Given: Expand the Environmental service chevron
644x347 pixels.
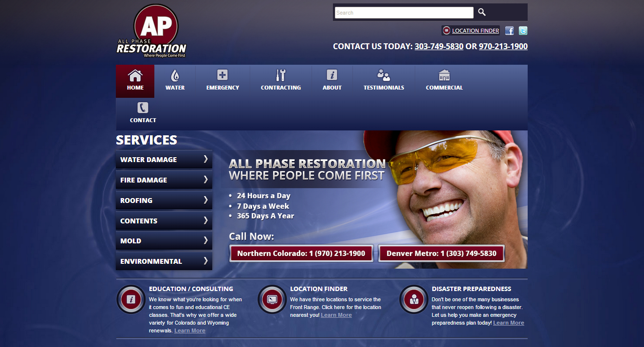Looking at the screenshot, I should [206, 260].
